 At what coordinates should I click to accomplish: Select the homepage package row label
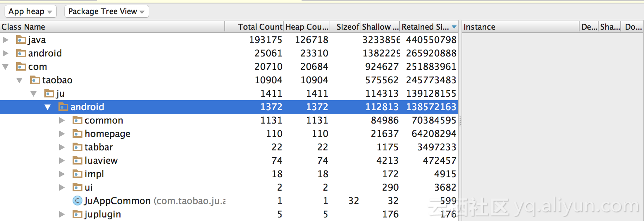coord(107,134)
